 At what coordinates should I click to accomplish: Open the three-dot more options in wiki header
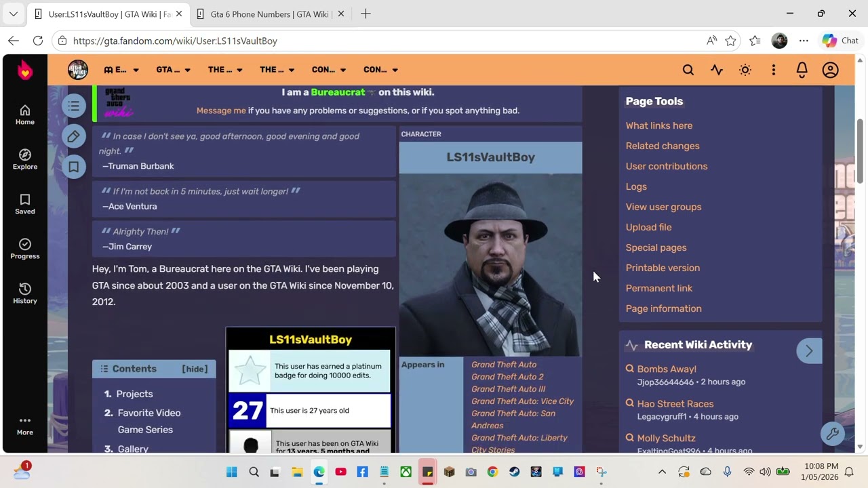(x=774, y=70)
